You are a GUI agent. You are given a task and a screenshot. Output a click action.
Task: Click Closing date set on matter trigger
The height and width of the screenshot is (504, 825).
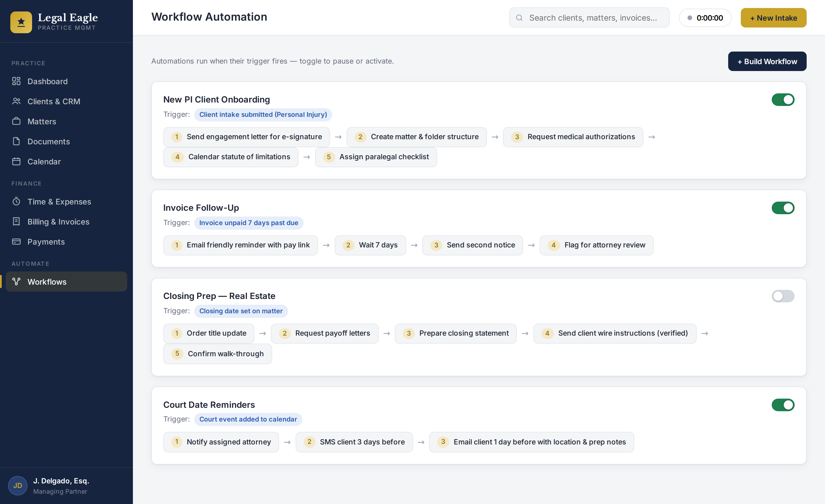tap(241, 311)
